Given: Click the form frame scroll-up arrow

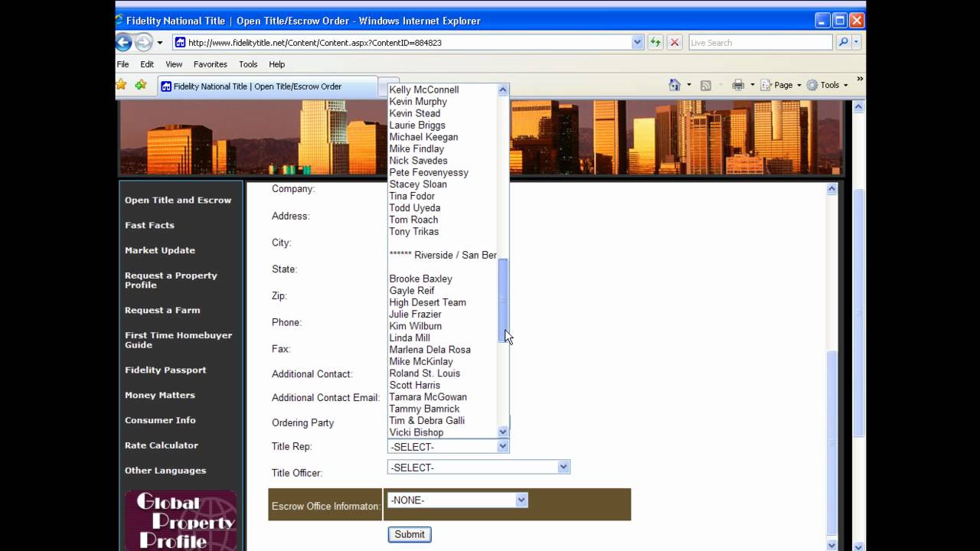Looking at the screenshot, I should (831, 189).
